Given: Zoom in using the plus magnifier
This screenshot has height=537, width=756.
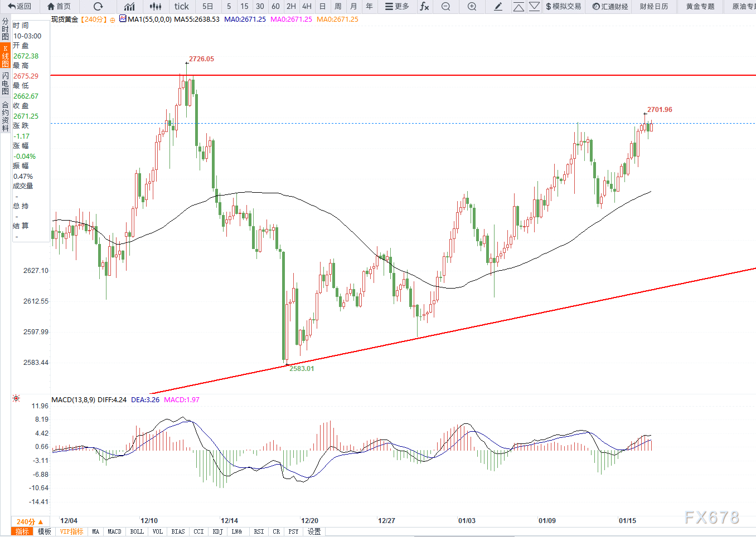Looking at the screenshot, I should point(472,6).
